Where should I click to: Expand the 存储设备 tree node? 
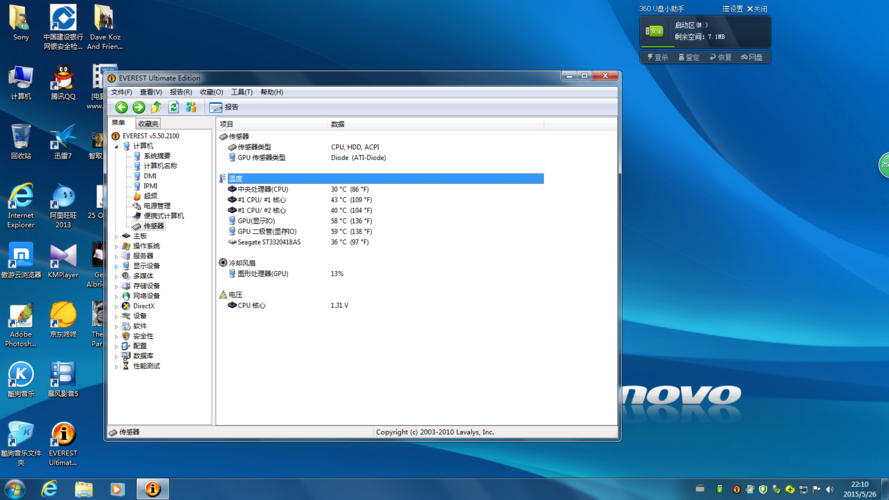(x=117, y=286)
